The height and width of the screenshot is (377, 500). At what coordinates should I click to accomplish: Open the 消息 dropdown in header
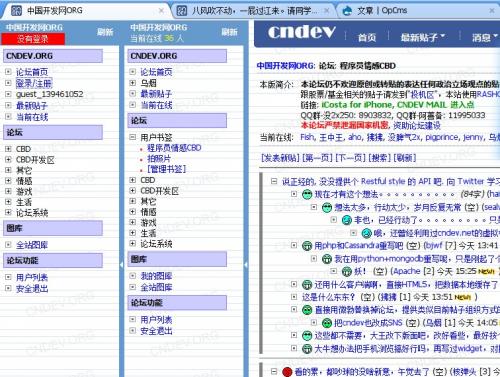click(x=485, y=37)
